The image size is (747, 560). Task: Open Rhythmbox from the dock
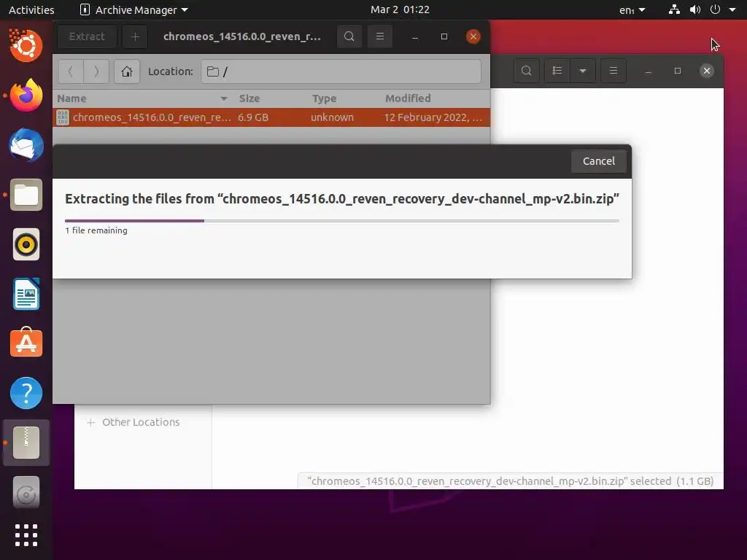(x=26, y=245)
